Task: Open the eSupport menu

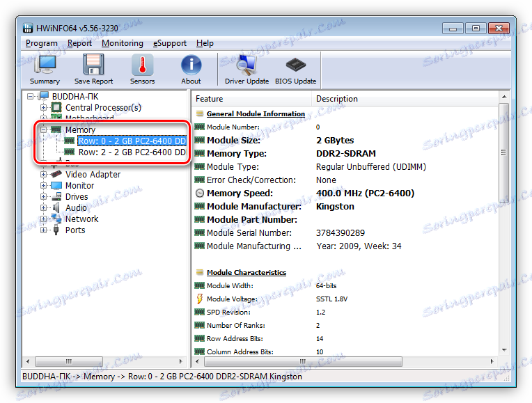Action: tap(170, 43)
